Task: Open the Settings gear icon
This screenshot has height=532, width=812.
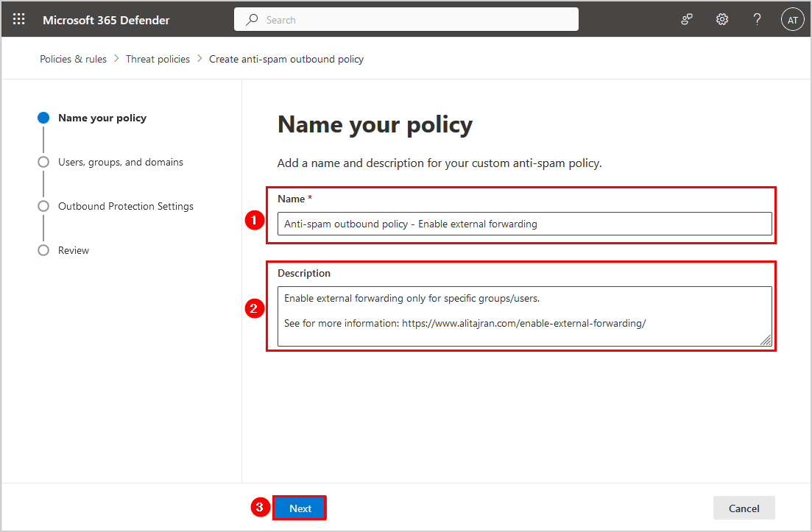Action: [x=722, y=20]
